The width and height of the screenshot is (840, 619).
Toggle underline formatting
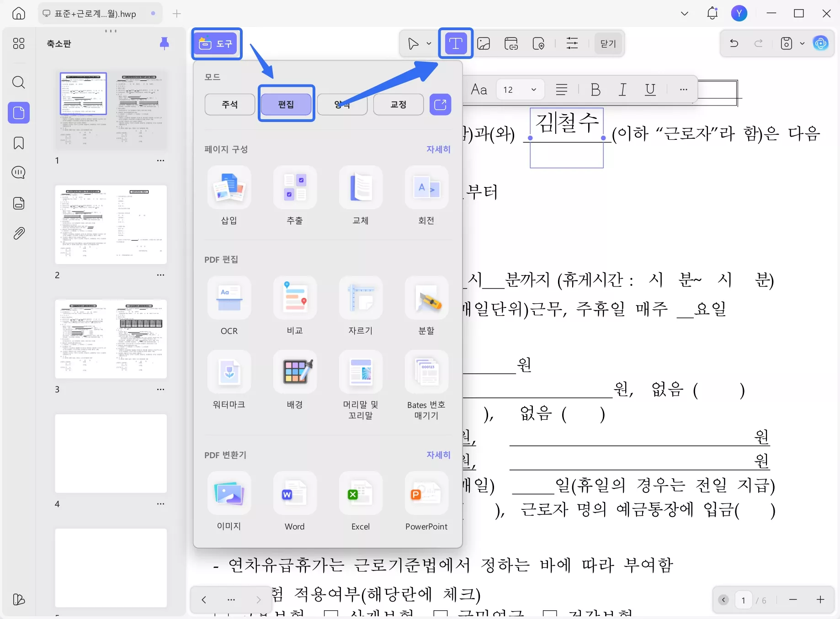coord(650,90)
